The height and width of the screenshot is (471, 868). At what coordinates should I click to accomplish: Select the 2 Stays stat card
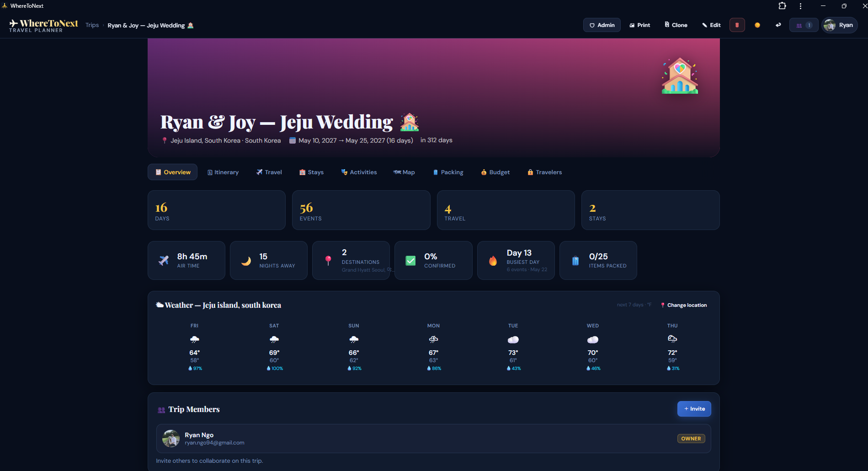click(x=650, y=210)
